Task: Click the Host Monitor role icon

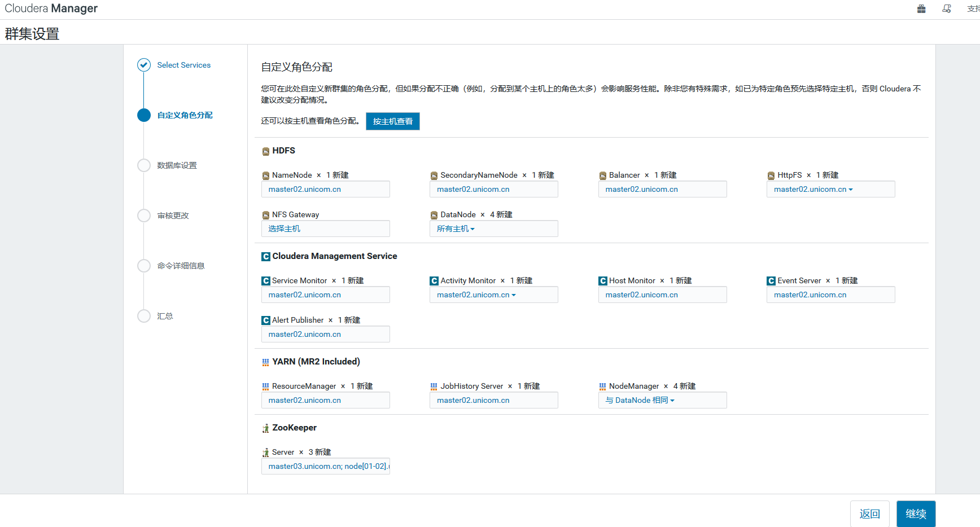Action: (x=602, y=281)
